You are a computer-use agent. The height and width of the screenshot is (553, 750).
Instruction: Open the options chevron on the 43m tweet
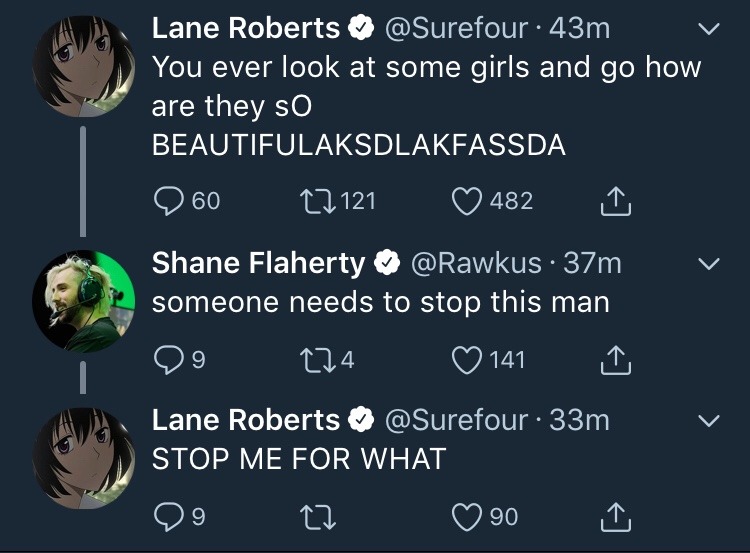[708, 29]
